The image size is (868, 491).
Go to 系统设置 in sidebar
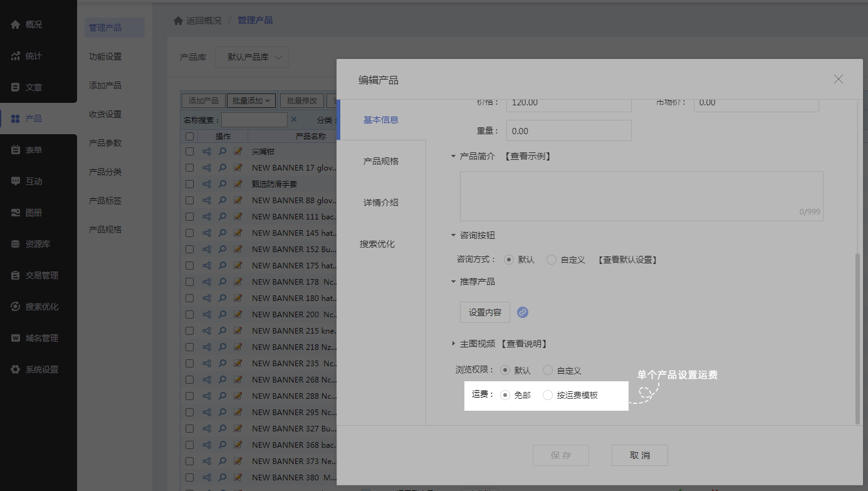(x=41, y=369)
